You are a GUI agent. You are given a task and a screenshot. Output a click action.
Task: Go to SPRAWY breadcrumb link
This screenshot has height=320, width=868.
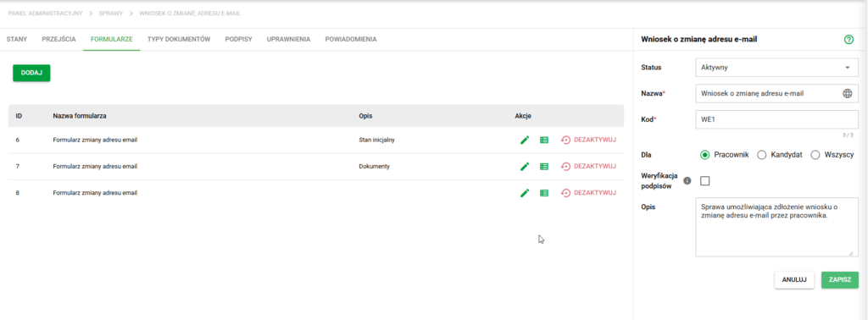[111, 13]
